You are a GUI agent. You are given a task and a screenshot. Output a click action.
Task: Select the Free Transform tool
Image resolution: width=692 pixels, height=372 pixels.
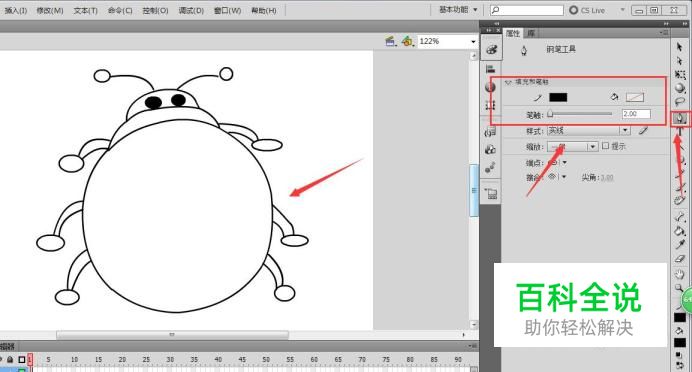pyautogui.click(x=680, y=75)
